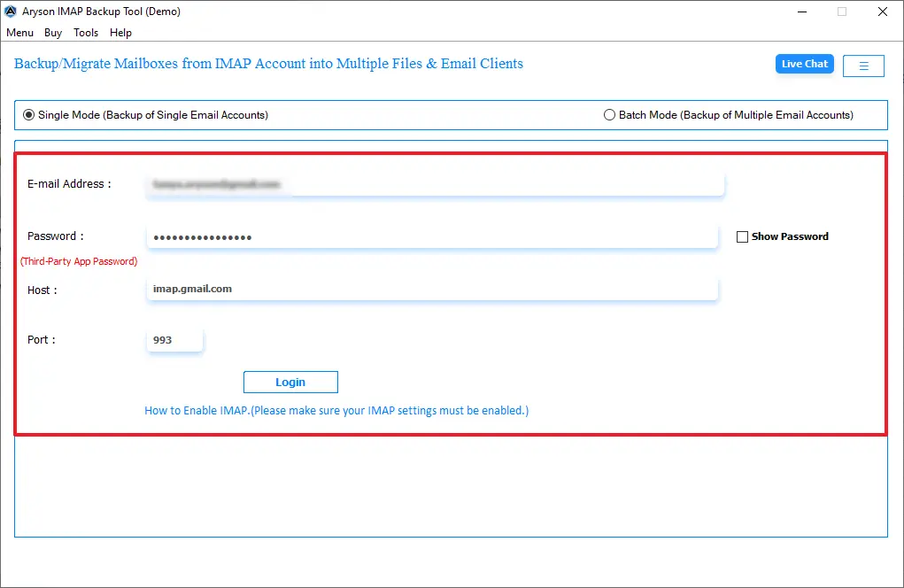Click the Aryson app logo icon
Image resolution: width=904 pixels, height=588 pixels.
pyautogui.click(x=10, y=11)
